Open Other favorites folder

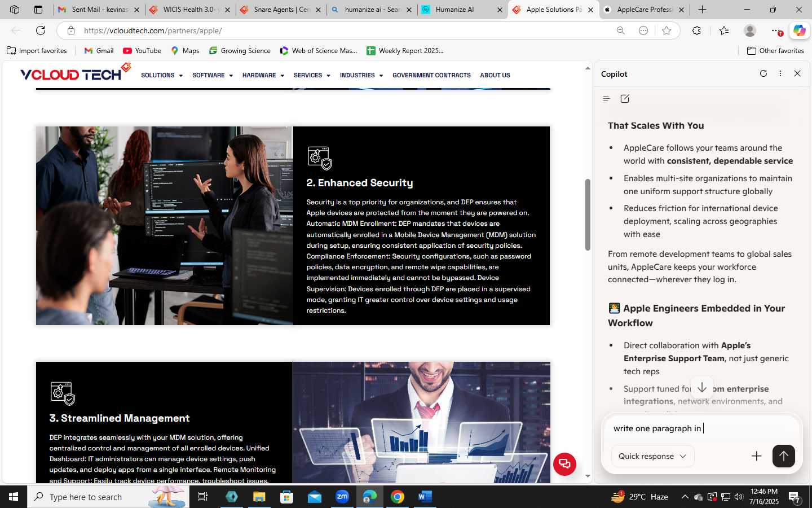(x=775, y=51)
